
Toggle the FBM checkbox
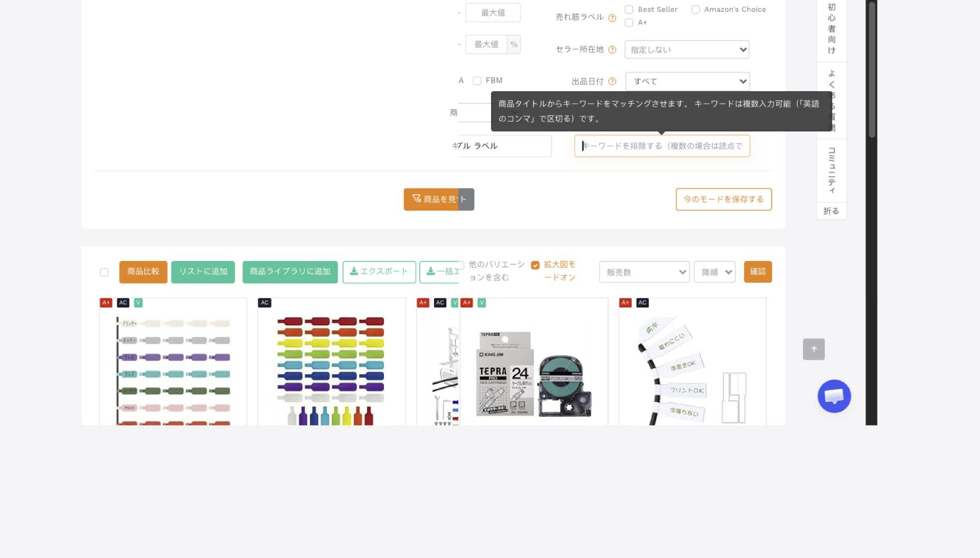477,81
